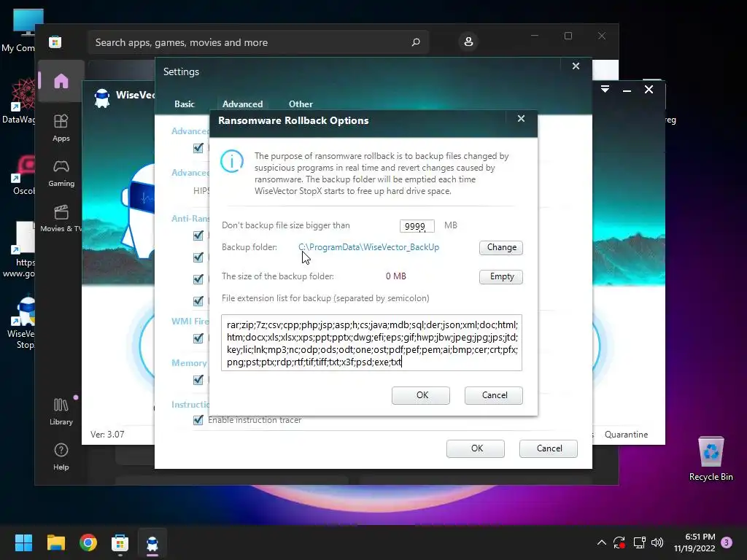747x560 pixels.
Task: Click the file extension list text box
Action: point(371,343)
